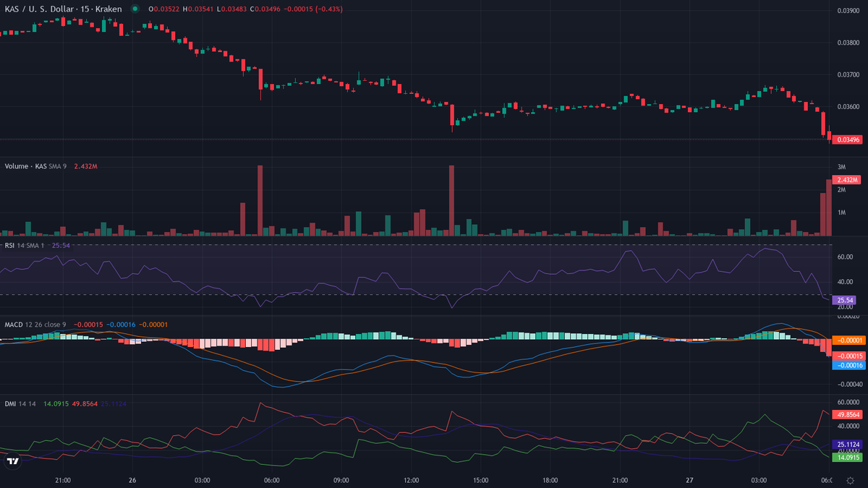The height and width of the screenshot is (488, 868).
Task: Click the 15:00 time axis label
Action: [x=480, y=480]
